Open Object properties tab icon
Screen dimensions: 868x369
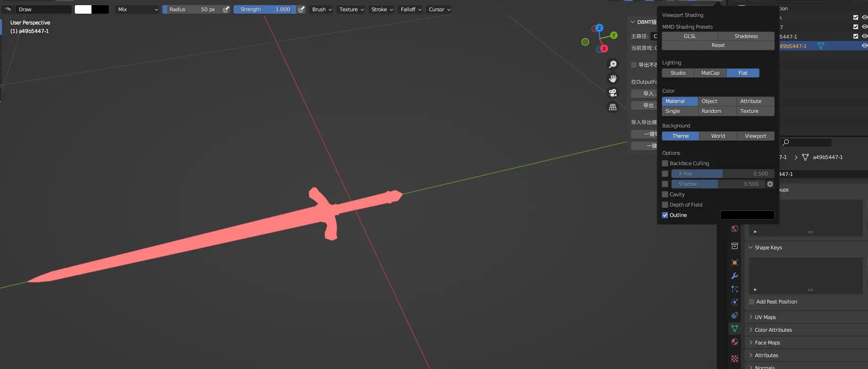(x=735, y=263)
